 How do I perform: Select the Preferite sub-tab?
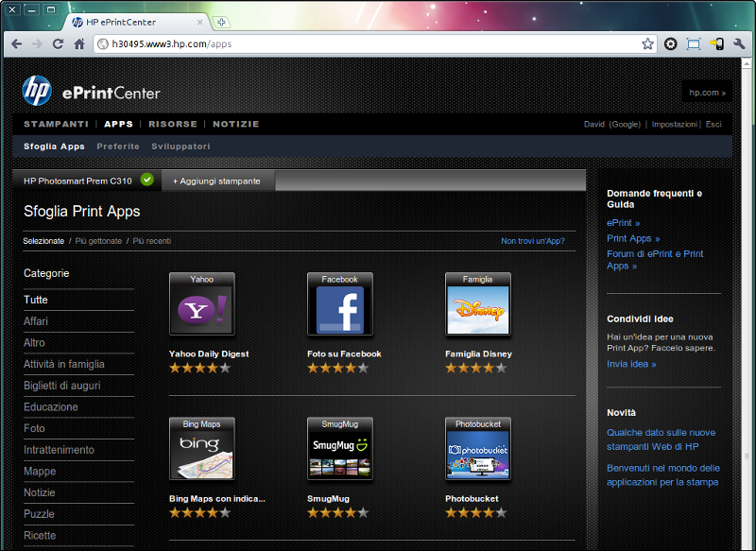tap(118, 146)
